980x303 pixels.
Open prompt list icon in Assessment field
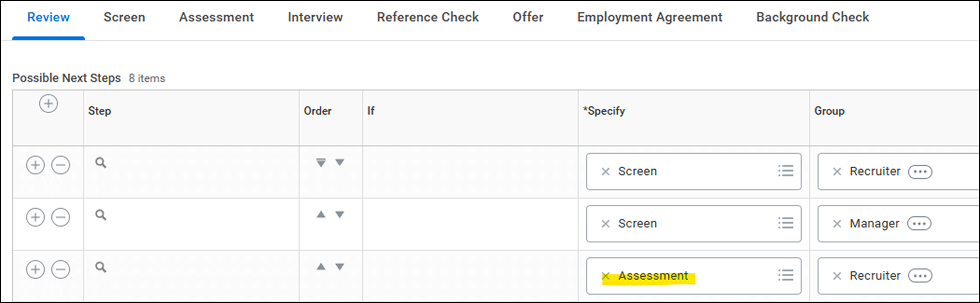click(785, 275)
